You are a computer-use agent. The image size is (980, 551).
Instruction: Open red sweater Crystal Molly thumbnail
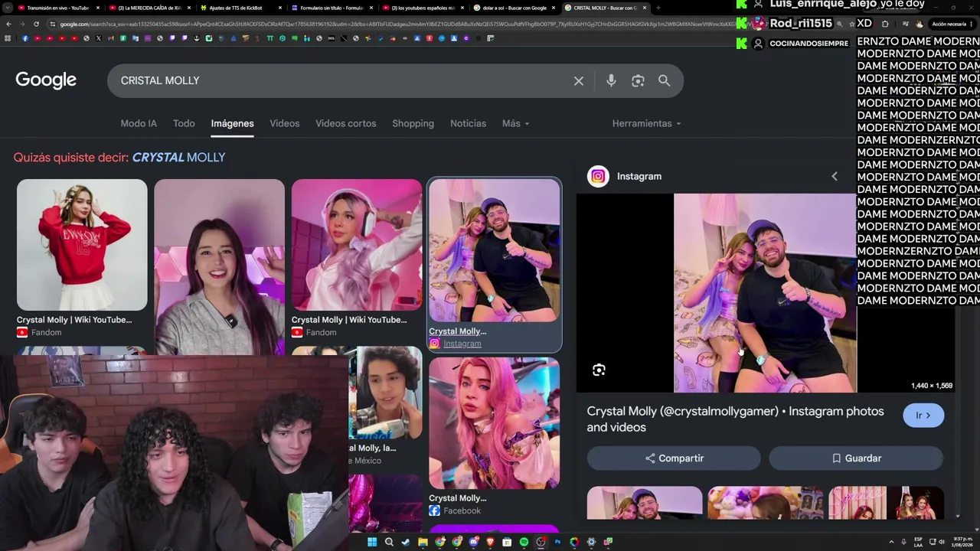[82, 245]
